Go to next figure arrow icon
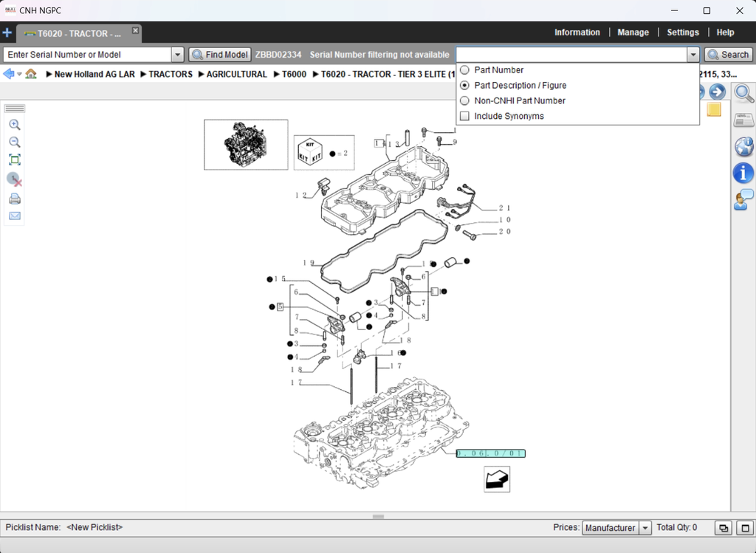756x553 pixels. [717, 92]
